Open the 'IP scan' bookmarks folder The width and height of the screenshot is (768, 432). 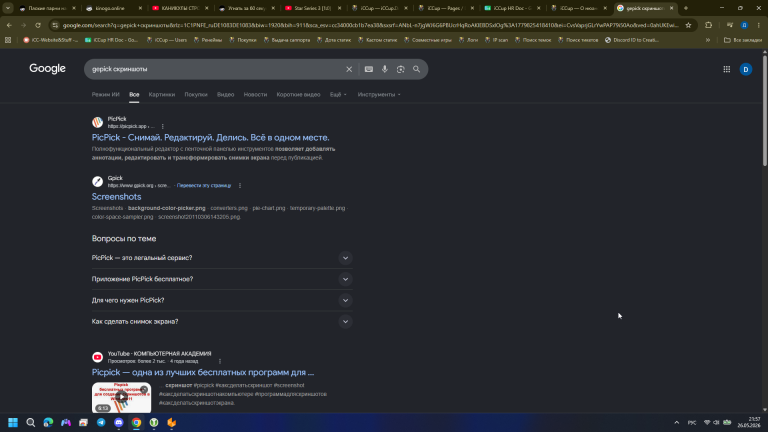pyautogui.click(x=496, y=40)
